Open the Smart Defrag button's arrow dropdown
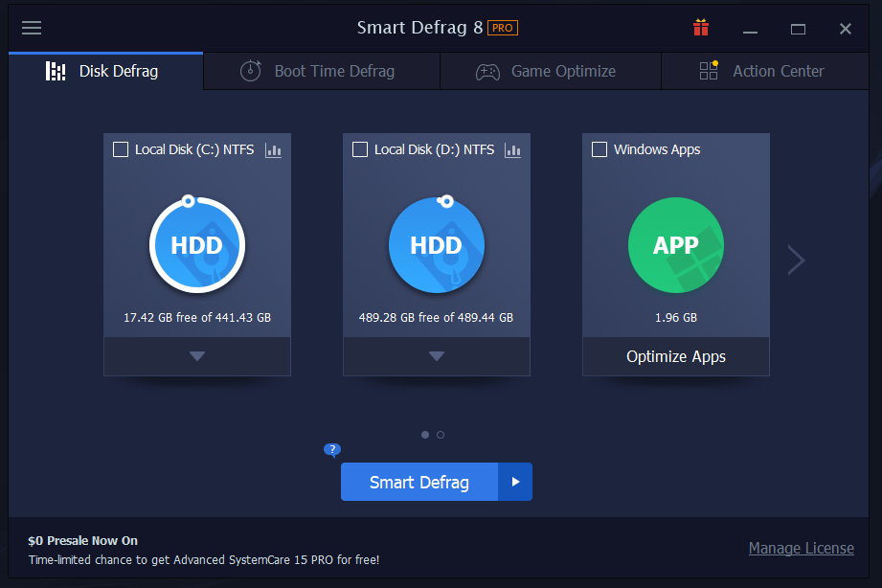 click(515, 482)
